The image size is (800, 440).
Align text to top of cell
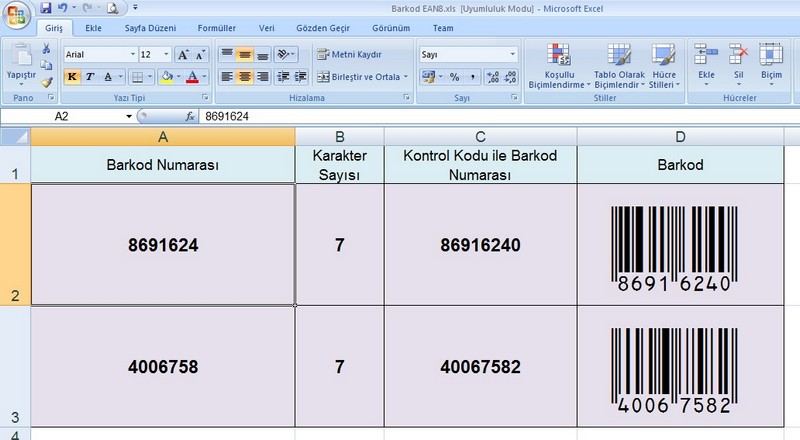227,54
